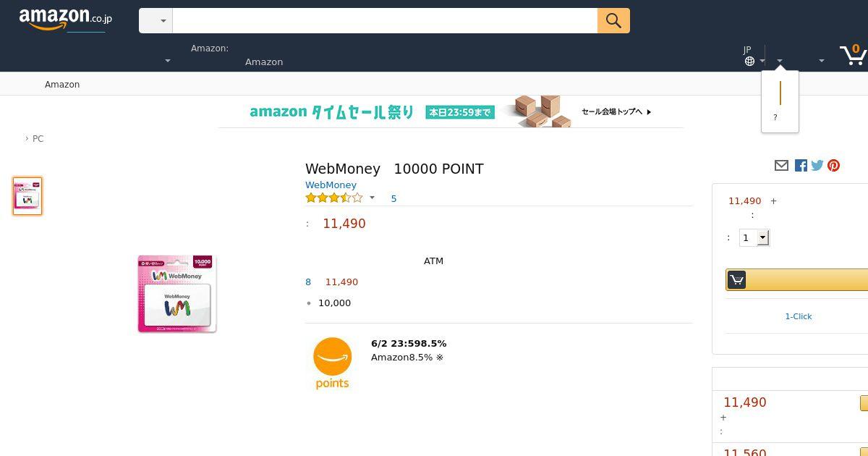The image size is (868, 456).
Task: Share the product on Facebook
Action: pyautogui.click(x=801, y=166)
